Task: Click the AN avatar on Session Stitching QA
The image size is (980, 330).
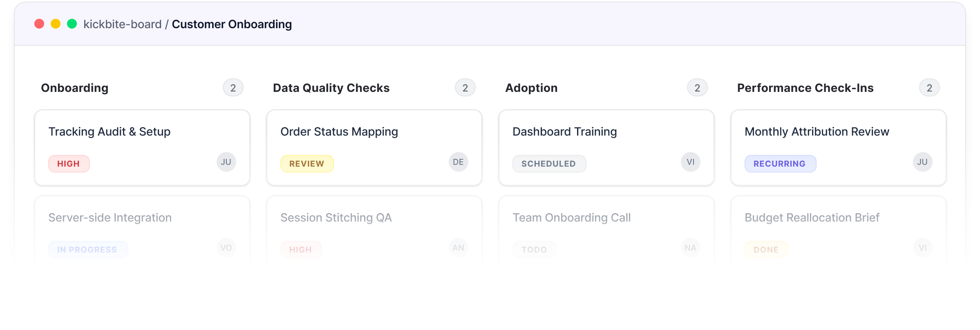Action: point(458,248)
